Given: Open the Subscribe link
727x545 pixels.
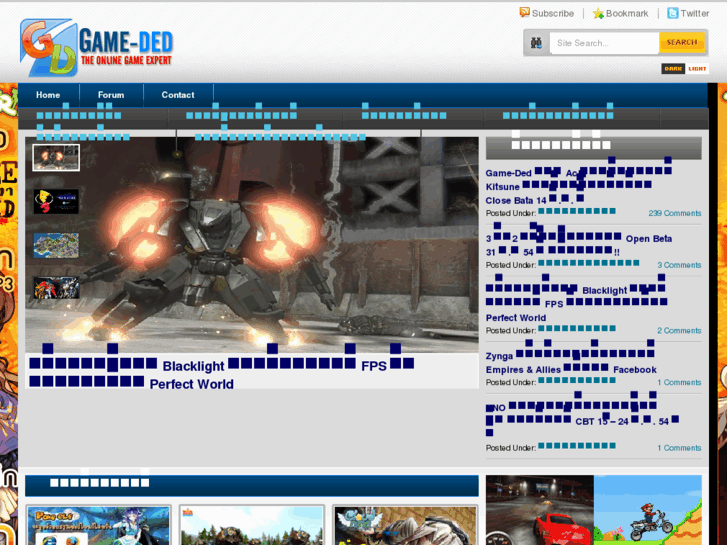Looking at the screenshot, I should (x=553, y=13).
